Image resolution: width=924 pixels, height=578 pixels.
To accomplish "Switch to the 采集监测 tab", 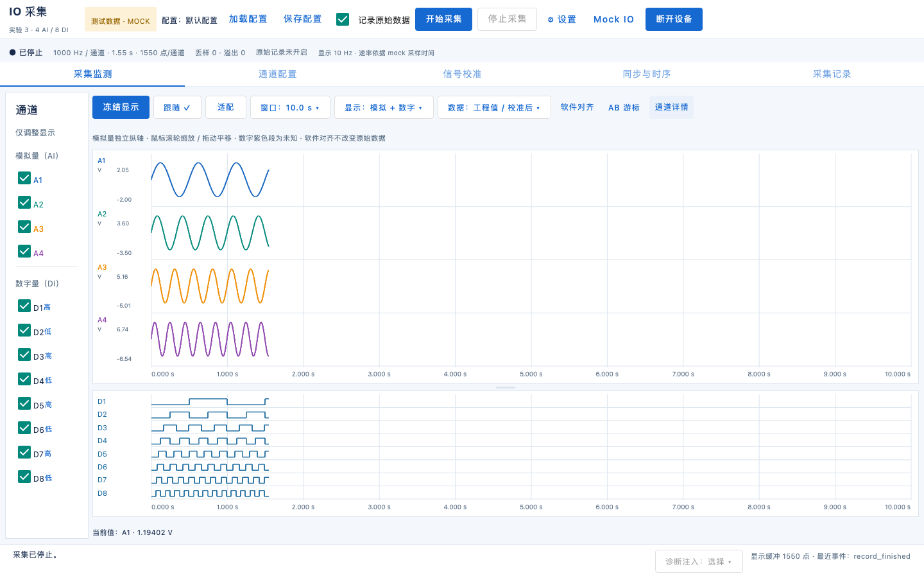I will [x=92, y=74].
